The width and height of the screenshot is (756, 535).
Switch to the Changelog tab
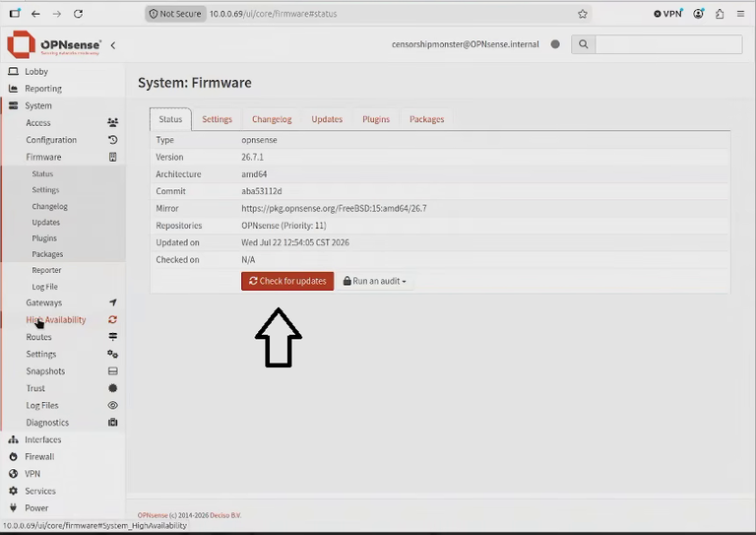click(272, 119)
